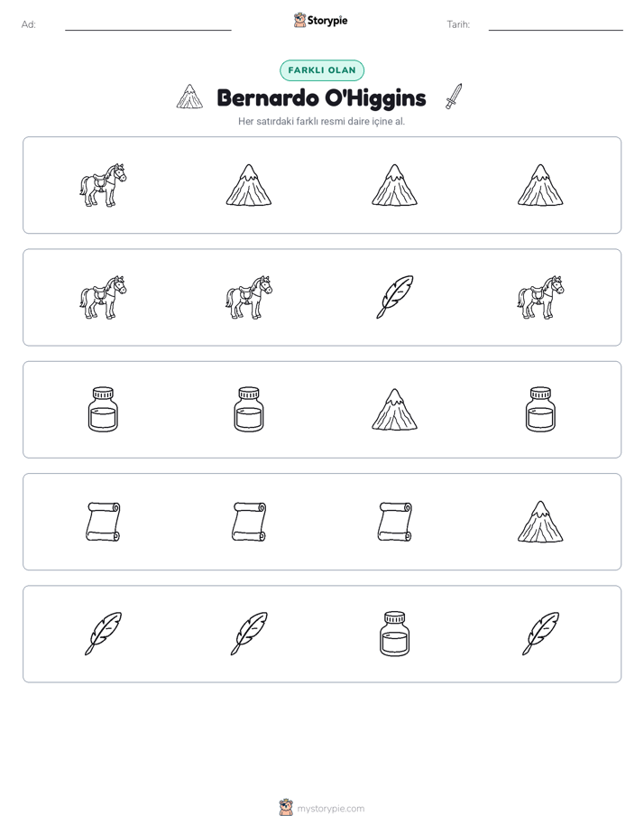This screenshot has height=834, width=644.
Task: Click the small mountain icon left of the title
Action: 189,97
